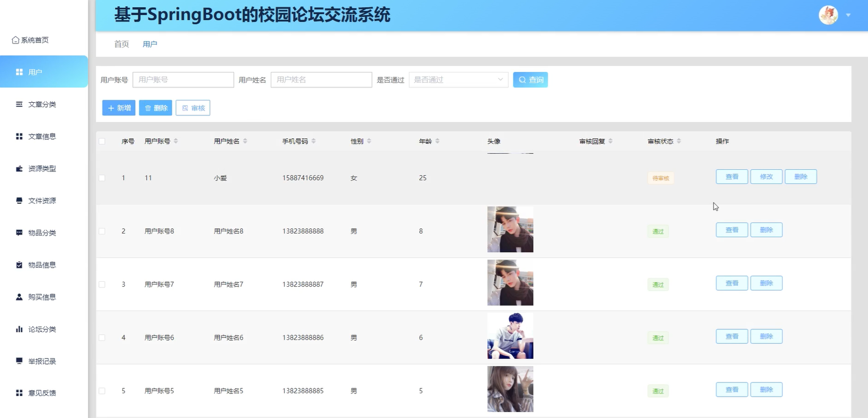Open the user avatar in the header
The width and height of the screenshot is (868, 418).
tap(828, 15)
